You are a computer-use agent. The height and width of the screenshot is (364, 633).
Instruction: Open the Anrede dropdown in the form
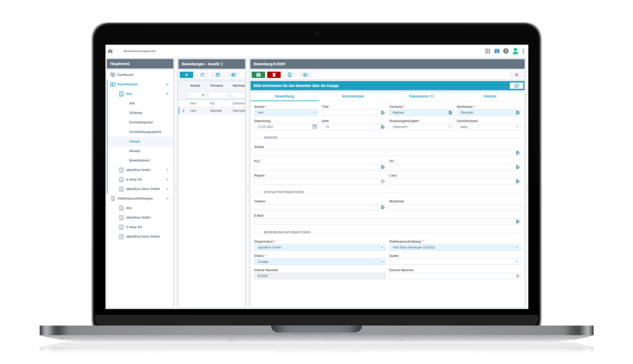(x=286, y=112)
